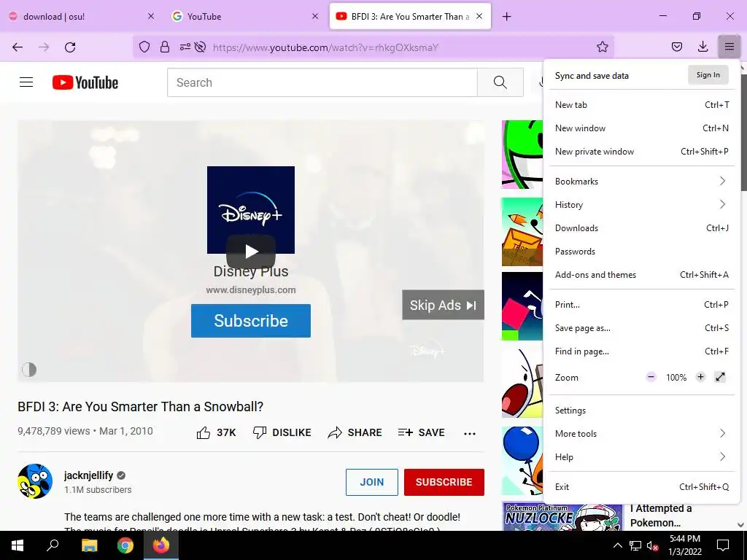
Task: Open the Pocket save icon
Action: 676,47
